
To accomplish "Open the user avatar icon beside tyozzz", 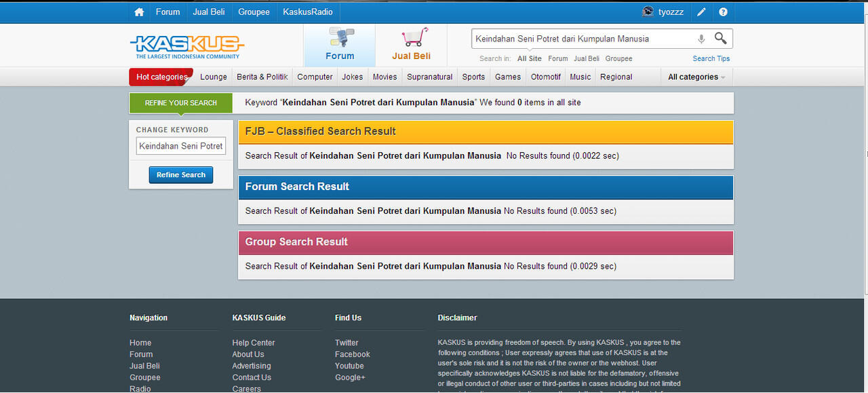I will pyautogui.click(x=648, y=12).
